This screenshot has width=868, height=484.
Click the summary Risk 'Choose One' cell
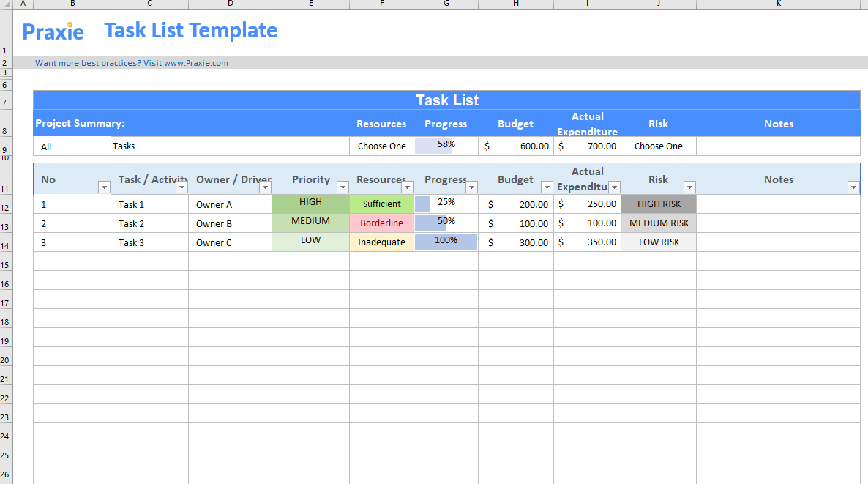point(658,146)
